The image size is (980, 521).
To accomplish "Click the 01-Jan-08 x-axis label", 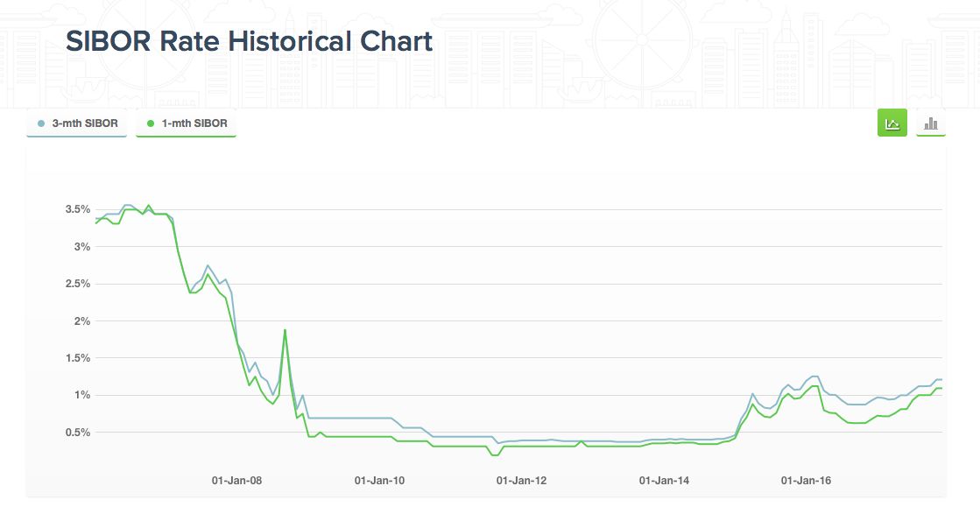I will click(237, 481).
